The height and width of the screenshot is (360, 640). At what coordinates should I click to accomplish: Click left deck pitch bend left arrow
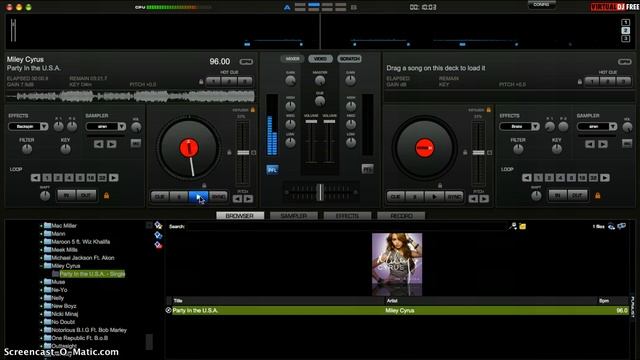pos(238,199)
